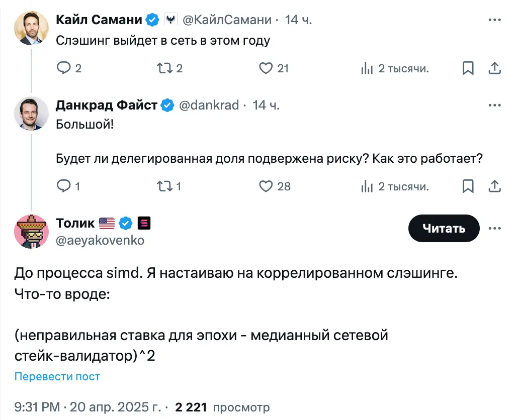Open more options for Кайл Самани's tweet

[495, 20]
